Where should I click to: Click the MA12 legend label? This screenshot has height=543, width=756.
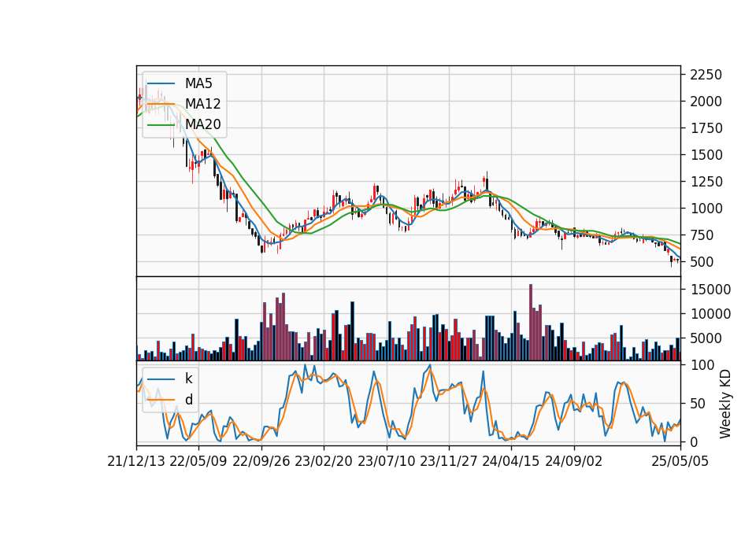click(202, 104)
